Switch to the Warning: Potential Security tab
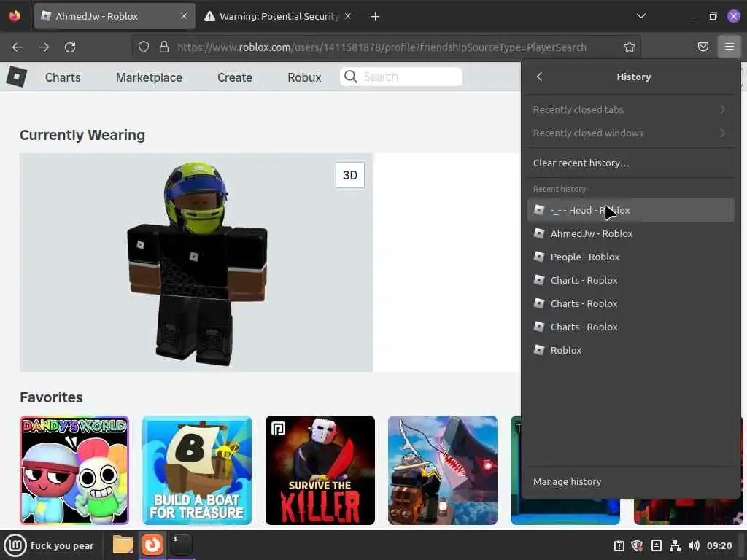 279,16
